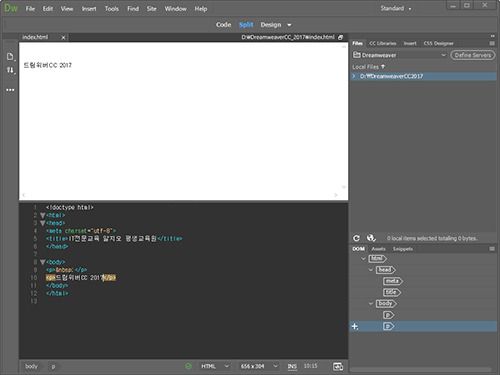
Task: Close the index.html document tab
Action: [63, 38]
